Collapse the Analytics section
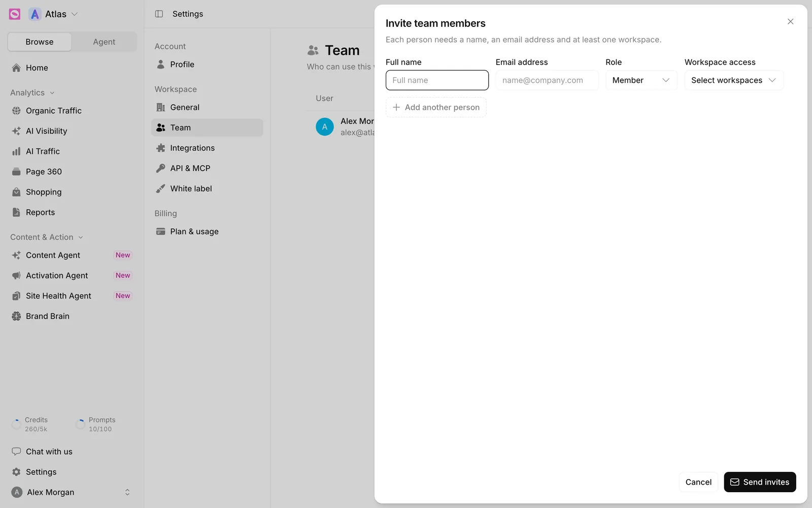The height and width of the screenshot is (508, 812). tap(32, 92)
